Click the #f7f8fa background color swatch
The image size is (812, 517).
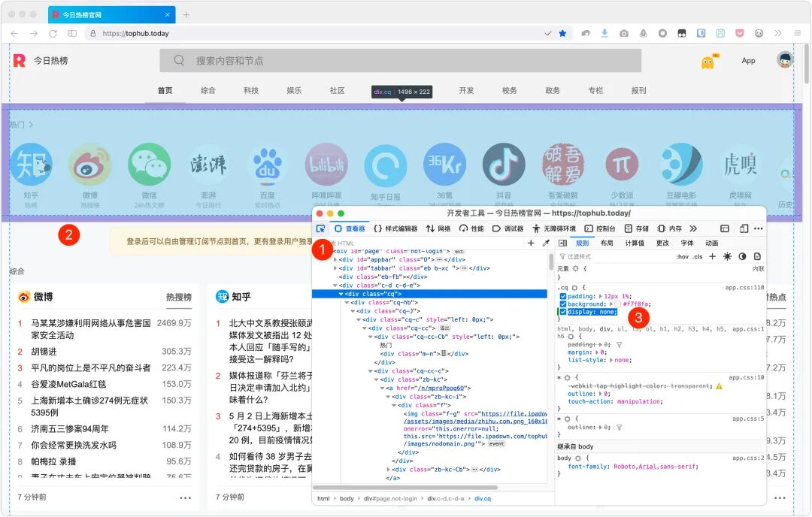click(618, 304)
